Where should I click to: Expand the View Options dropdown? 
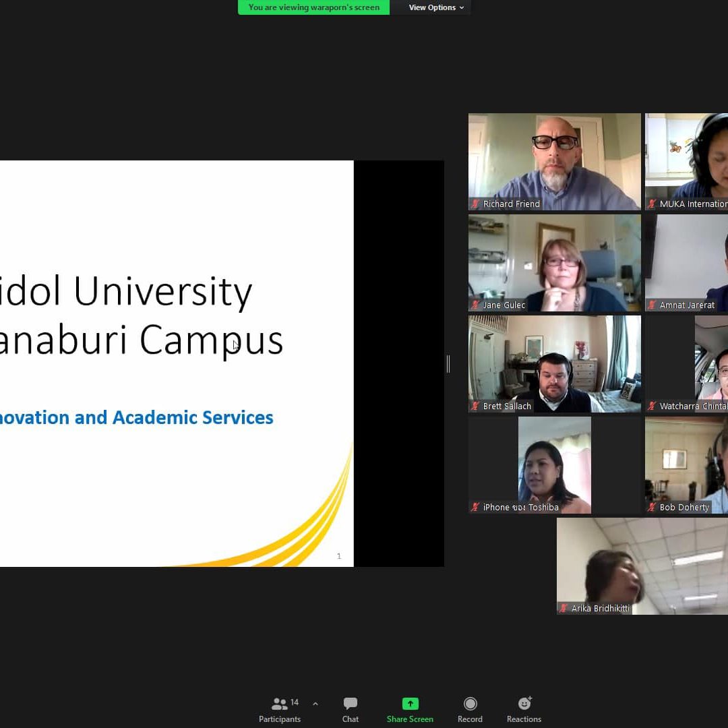[435, 7]
